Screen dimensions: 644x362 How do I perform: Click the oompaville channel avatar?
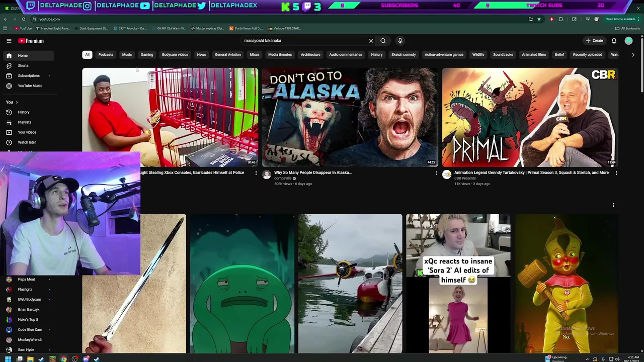(267, 174)
